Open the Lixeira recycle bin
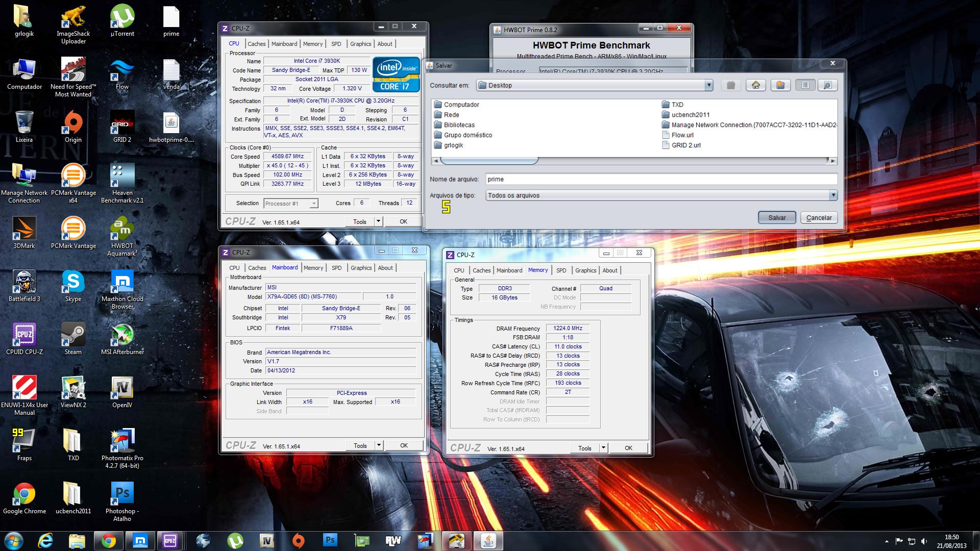The image size is (980, 551). [x=24, y=127]
